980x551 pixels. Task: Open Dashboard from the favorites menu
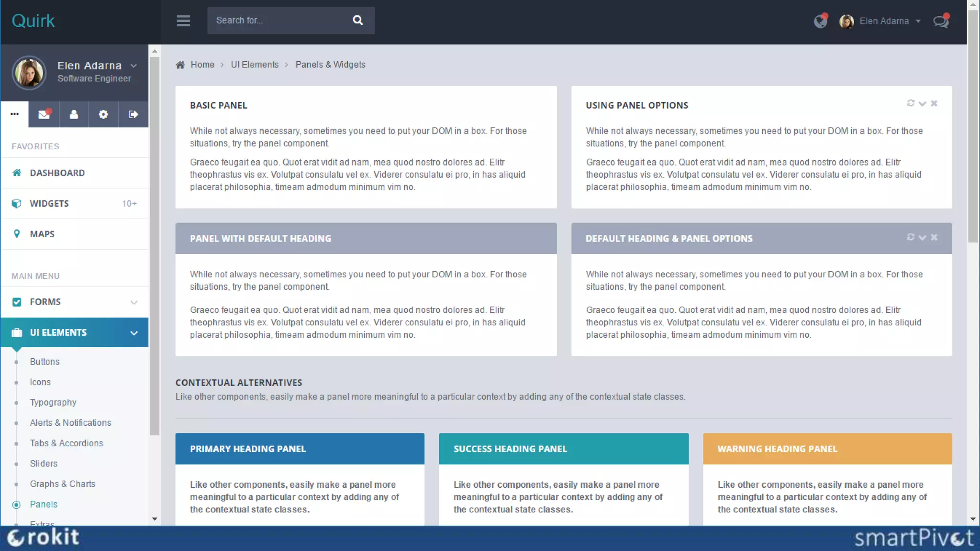(57, 173)
